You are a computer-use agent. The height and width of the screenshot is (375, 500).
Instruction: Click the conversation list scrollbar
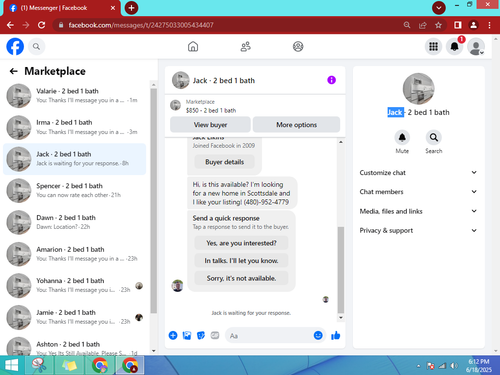pyautogui.click(x=153, y=200)
